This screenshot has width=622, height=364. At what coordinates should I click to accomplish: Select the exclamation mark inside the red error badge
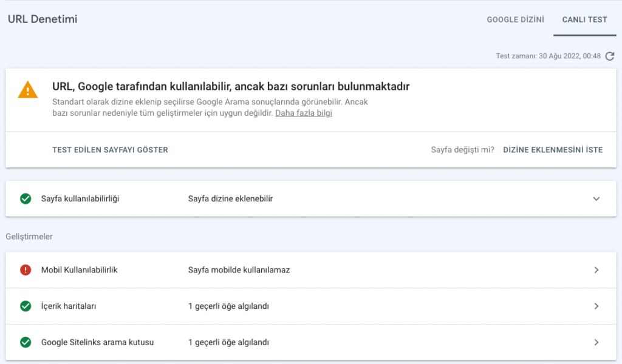(x=26, y=270)
